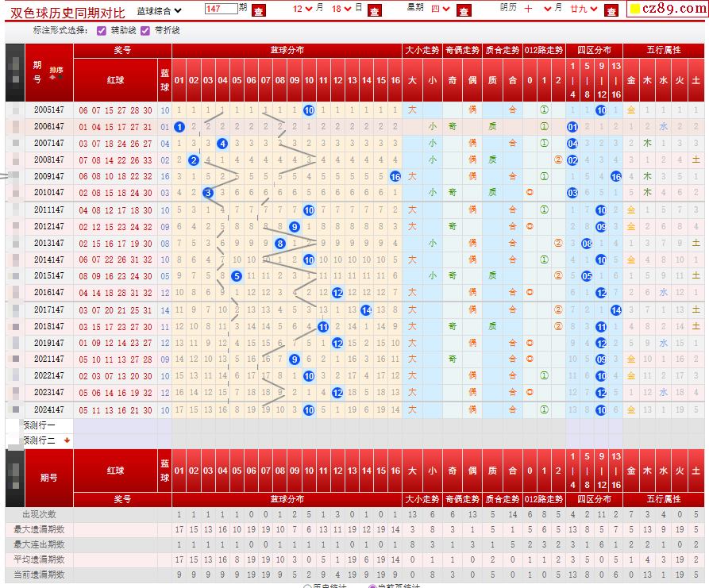Click the 四区 ball 05 in row 2015147
709x588 pixels.
(587, 276)
